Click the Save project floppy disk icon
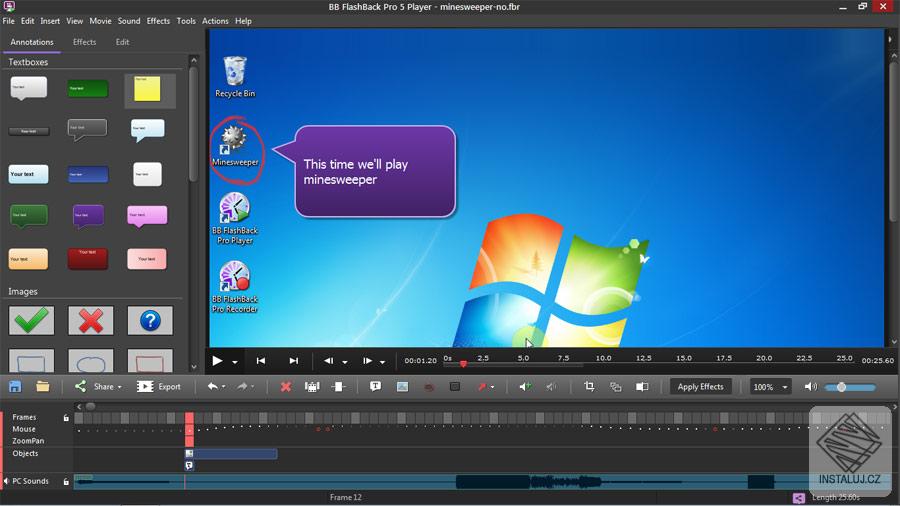Screen dimensions: 900x506 [x=15, y=386]
